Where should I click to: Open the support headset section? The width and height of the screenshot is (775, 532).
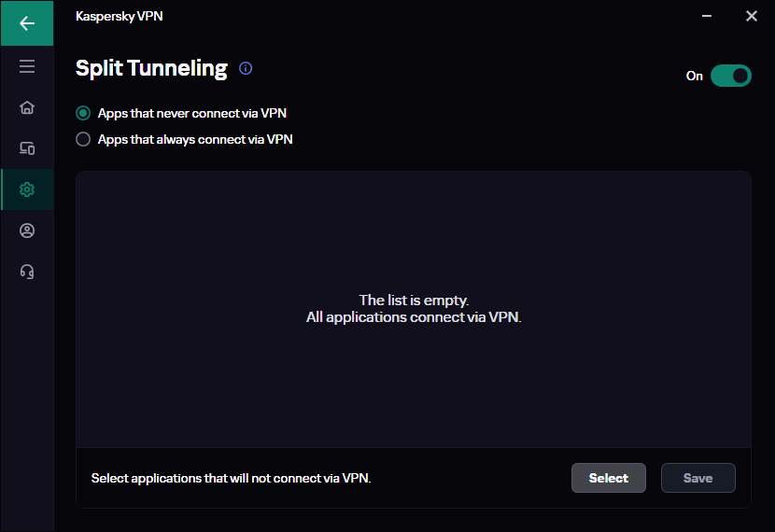pyautogui.click(x=26, y=272)
